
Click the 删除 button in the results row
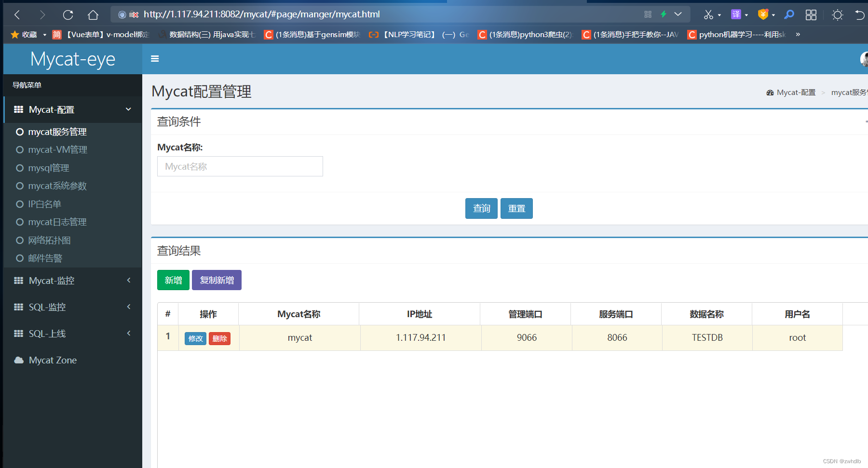[219, 338]
